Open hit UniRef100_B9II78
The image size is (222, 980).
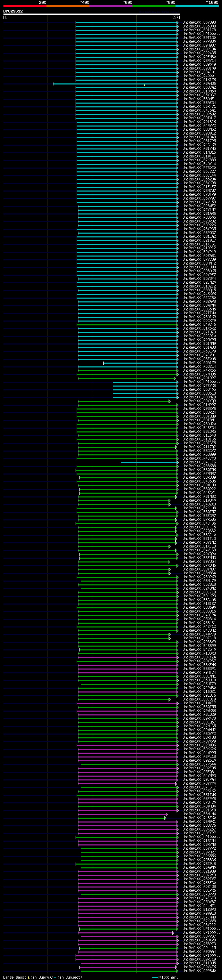coord(199,30)
